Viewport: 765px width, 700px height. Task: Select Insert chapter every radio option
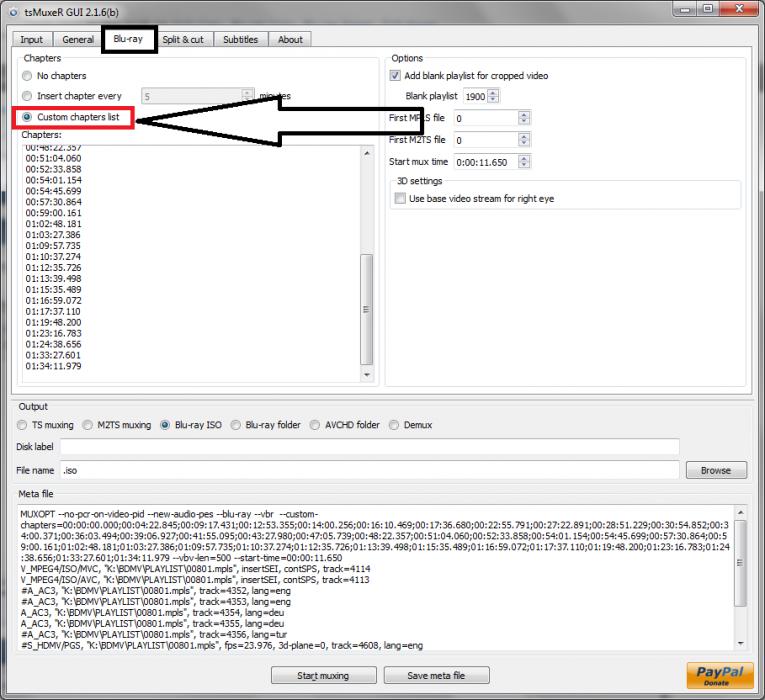click(27, 97)
